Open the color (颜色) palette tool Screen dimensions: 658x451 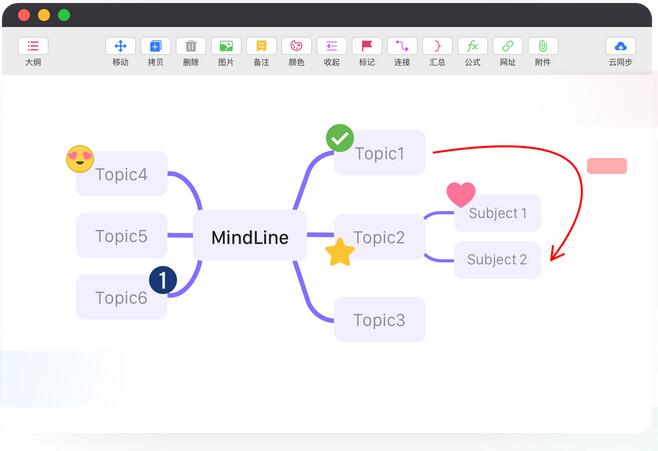point(296,46)
